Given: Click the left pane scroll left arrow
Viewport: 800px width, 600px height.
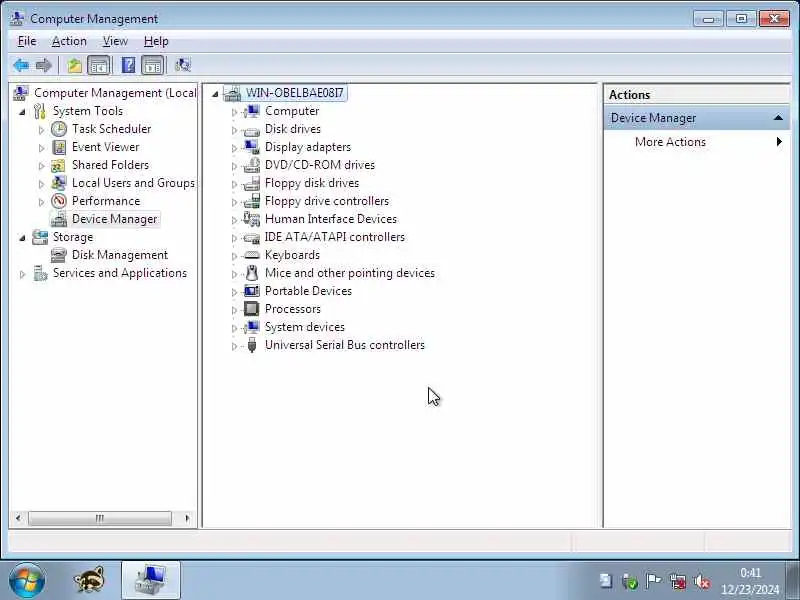Looking at the screenshot, I should [x=18, y=518].
